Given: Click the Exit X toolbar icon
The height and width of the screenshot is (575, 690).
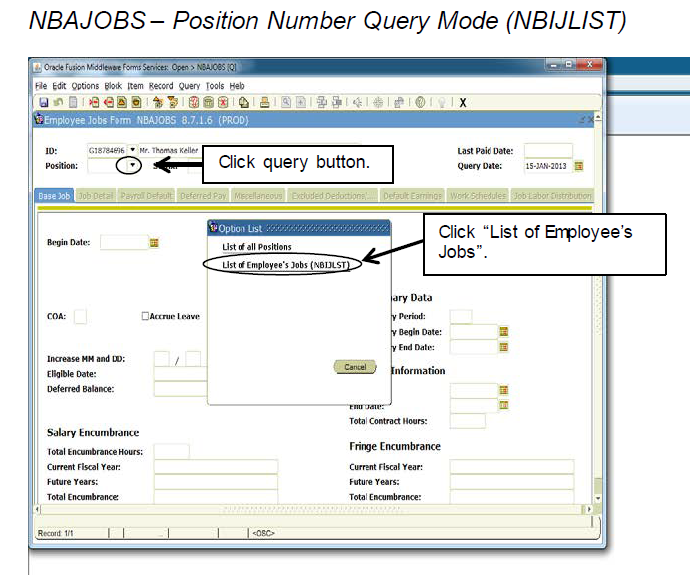Looking at the screenshot, I should (x=463, y=101).
